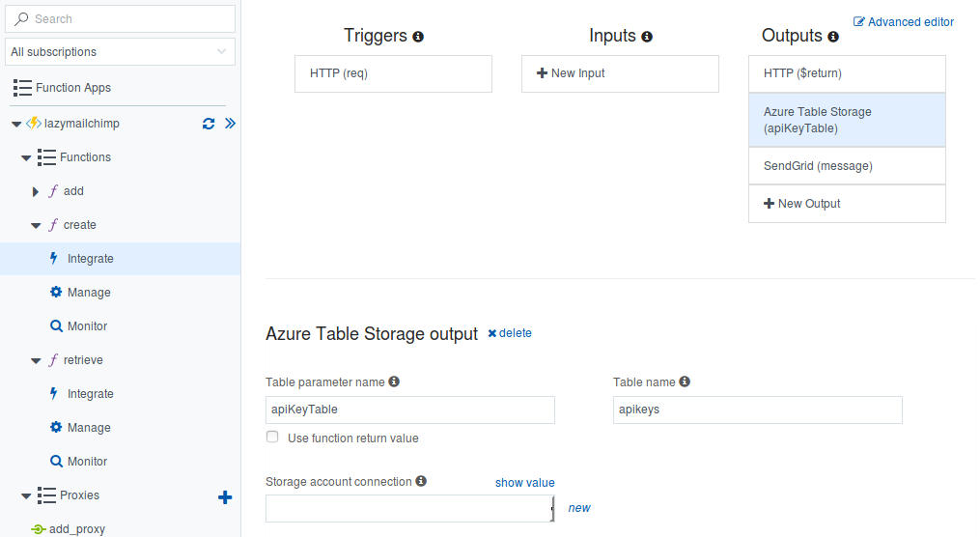Click the add_proxy green icon
This screenshot has height=537, width=980.
click(x=38, y=529)
